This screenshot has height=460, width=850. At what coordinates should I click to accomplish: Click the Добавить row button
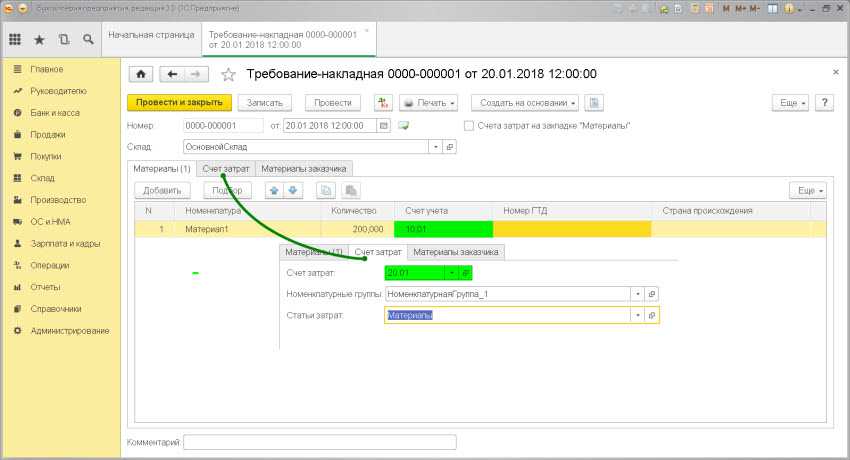(161, 190)
